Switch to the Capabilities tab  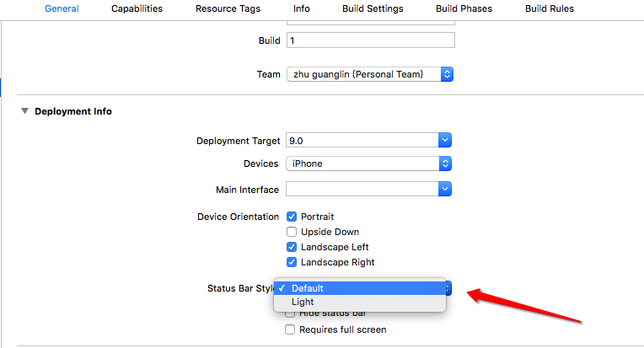pyautogui.click(x=137, y=9)
